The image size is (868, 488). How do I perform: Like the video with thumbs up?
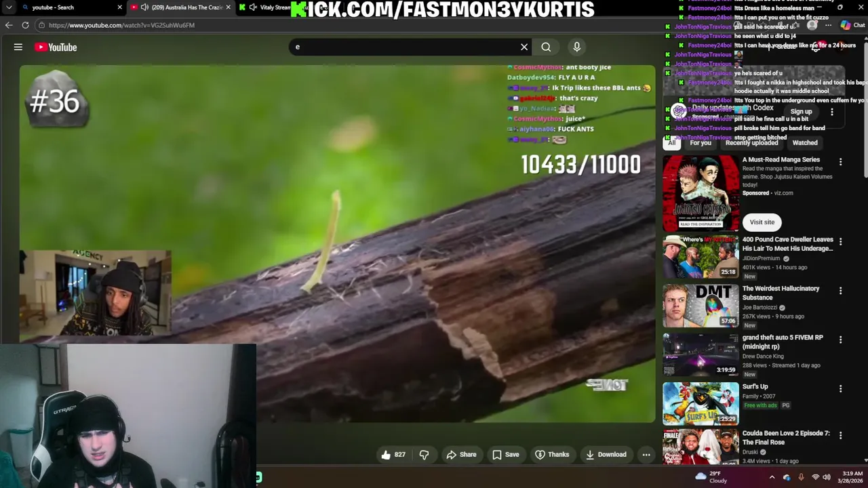coord(393,455)
